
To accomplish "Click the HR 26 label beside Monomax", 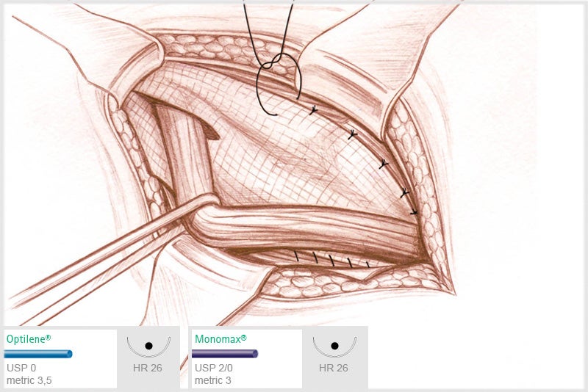I will click(334, 368).
